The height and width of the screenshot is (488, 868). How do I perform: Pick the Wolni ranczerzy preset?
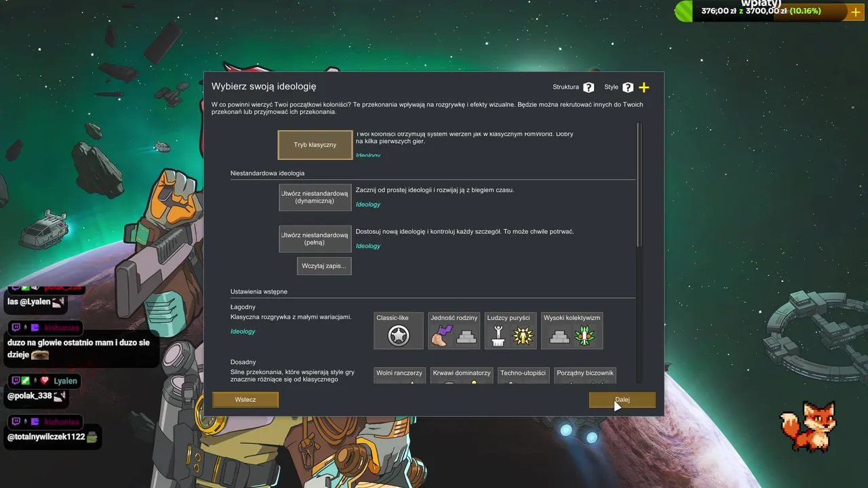pos(399,375)
